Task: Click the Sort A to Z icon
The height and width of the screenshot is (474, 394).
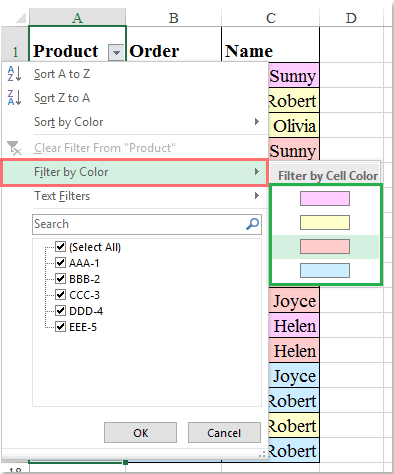Action: coord(14,74)
